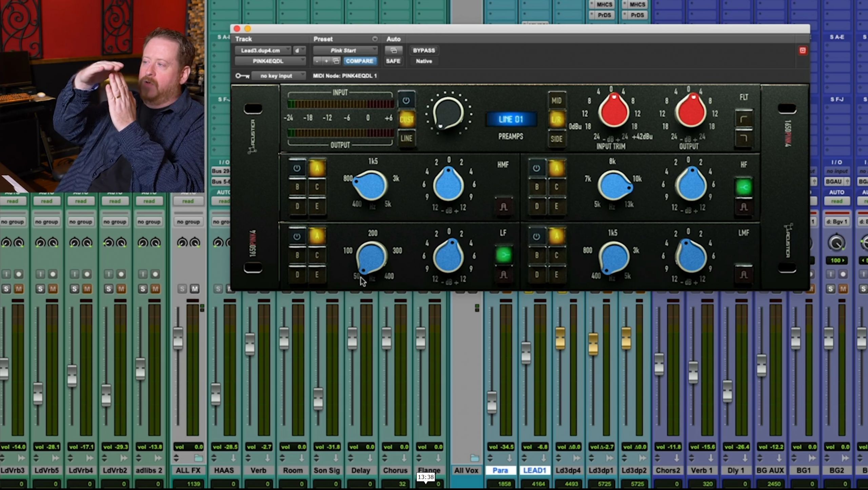
Task: Switch LF band to bell curve mode
Action: tap(504, 274)
